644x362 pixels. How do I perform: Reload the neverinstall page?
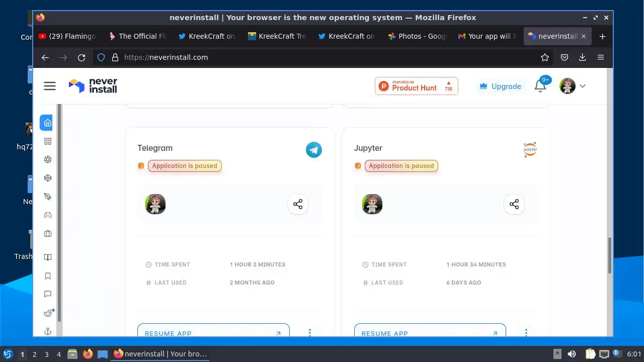coord(82,57)
